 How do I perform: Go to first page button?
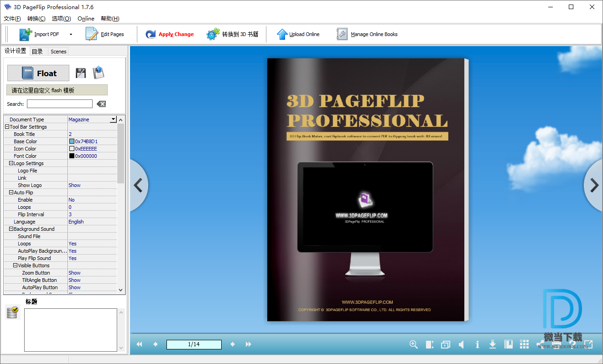(139, 344)
